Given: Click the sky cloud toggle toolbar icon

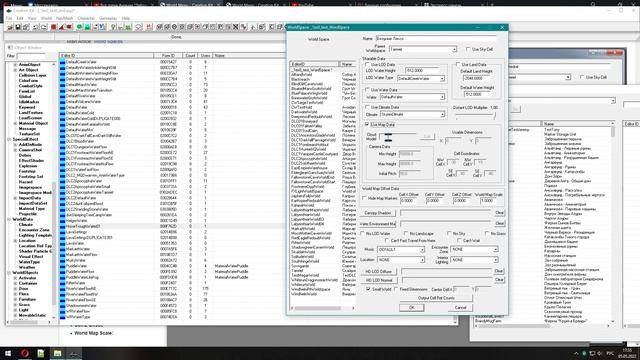Looking at the screenshot, I should [138, 27].
